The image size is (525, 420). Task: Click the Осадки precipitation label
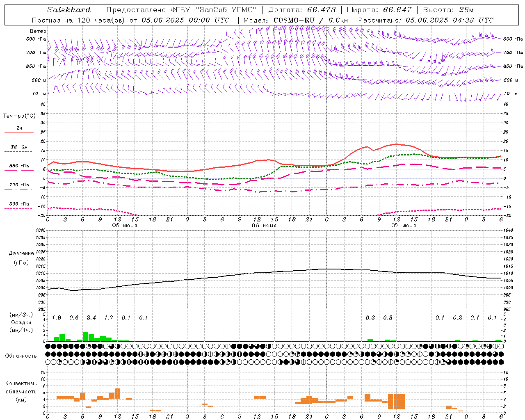click(21, 322)
